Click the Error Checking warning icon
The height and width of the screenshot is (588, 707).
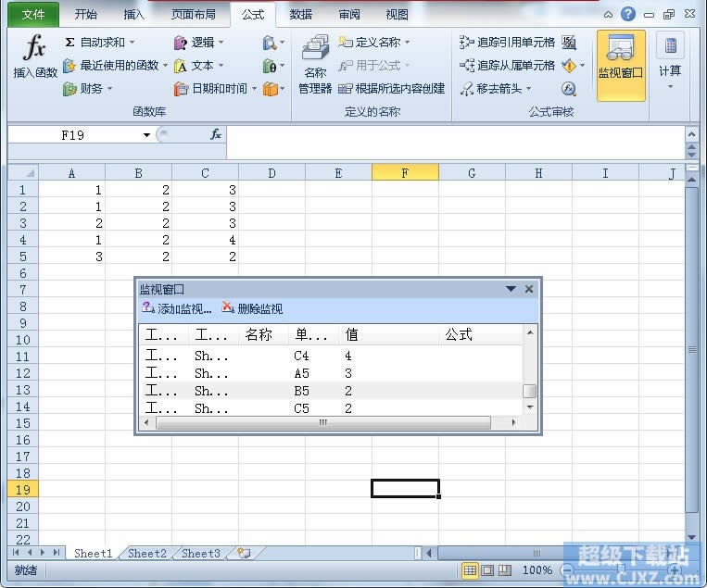coord(569,66)
